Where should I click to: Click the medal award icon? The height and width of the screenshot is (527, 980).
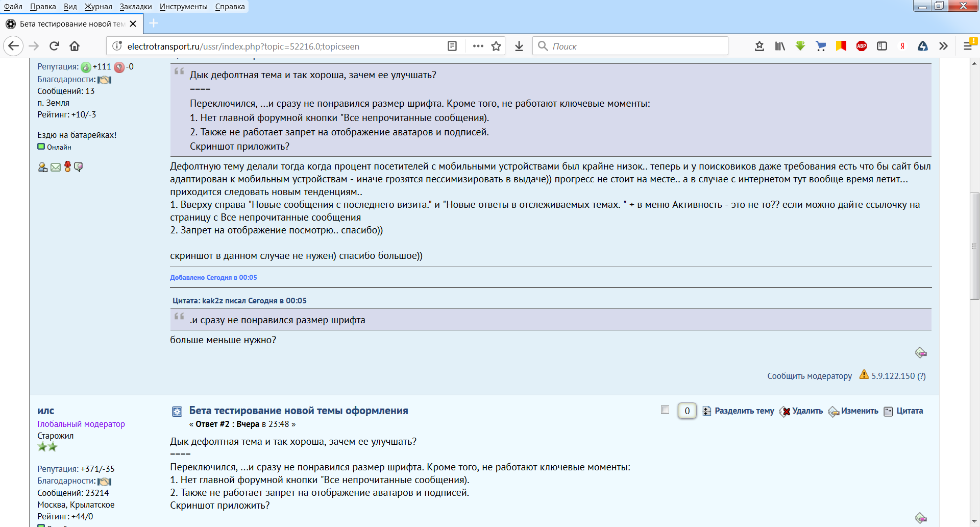pyautogui.click(x=67, y=166)
